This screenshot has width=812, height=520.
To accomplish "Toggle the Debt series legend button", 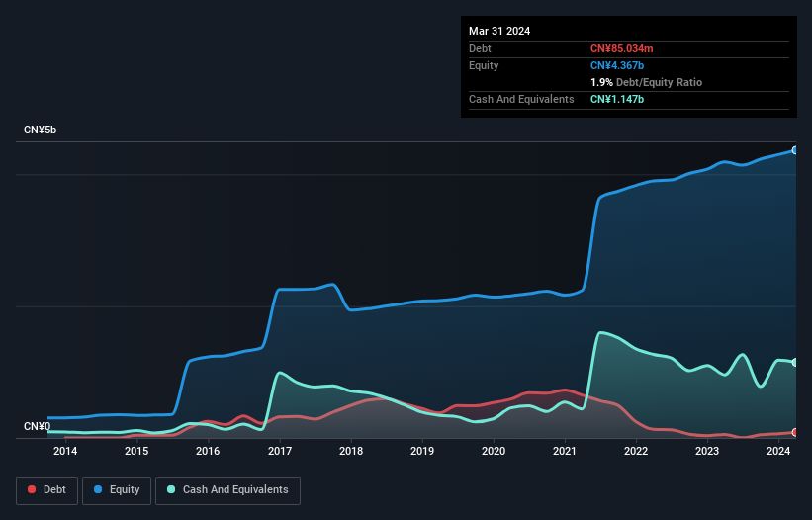I will click(x=47, y=490).
